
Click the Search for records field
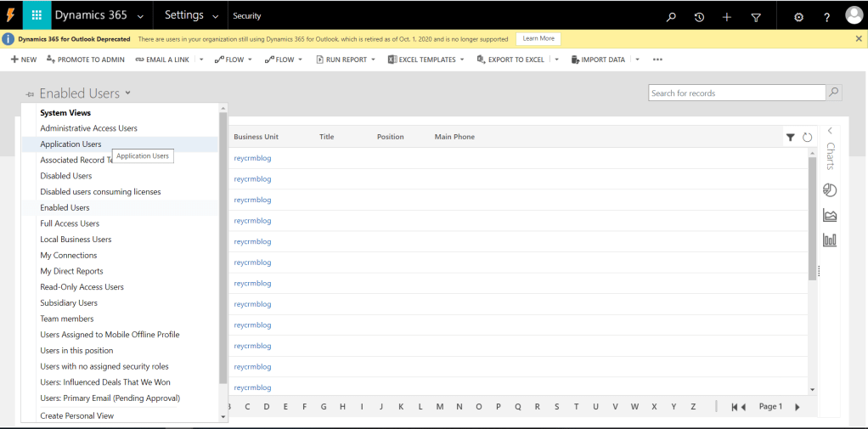tap(736, 93)
